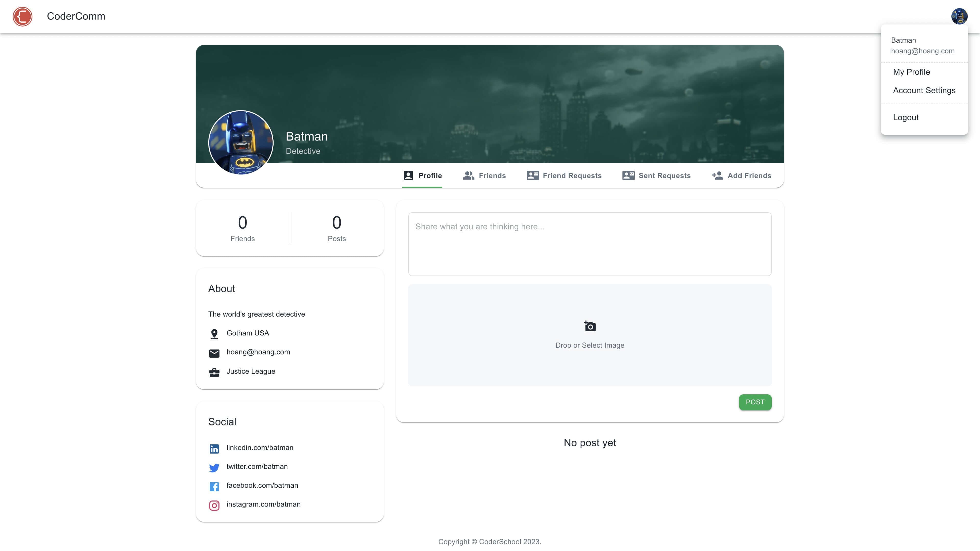Image resolution: width=980 pixels, height=551 pixels.
Task: Click the briefcase company icon
Action: (x=214, y=372)
